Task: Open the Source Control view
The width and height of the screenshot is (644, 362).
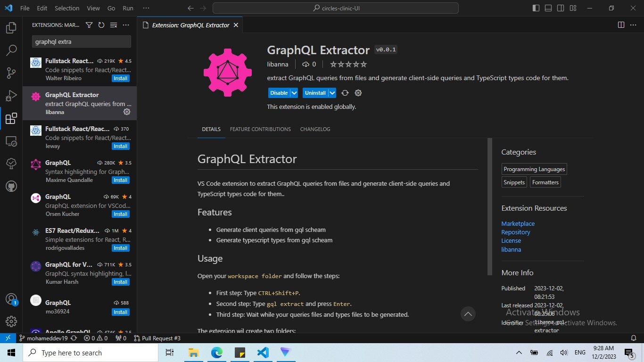Action: pos(11,73)
